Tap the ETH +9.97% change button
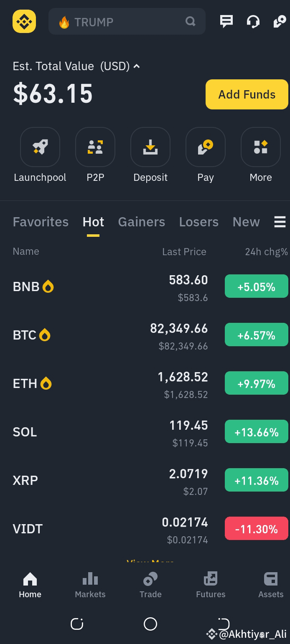The height and width of the screenshot is (644, 290). point(257,383)
